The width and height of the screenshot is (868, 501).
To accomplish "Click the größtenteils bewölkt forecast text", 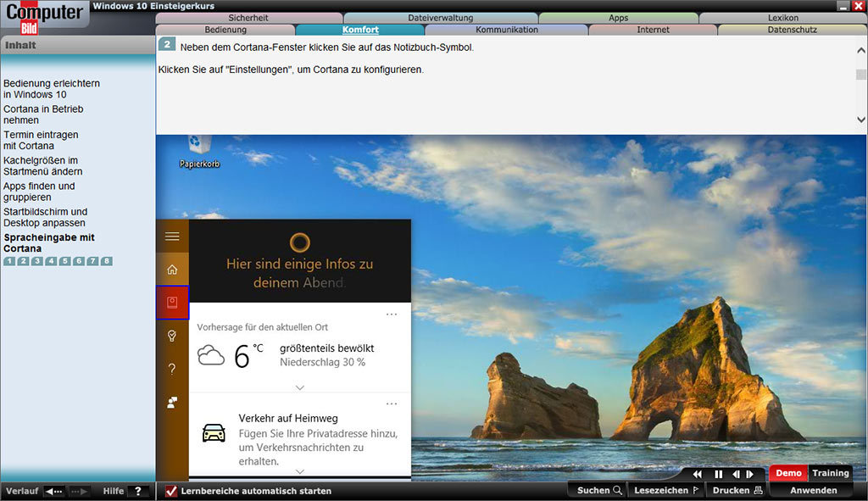I will point(326,348).
